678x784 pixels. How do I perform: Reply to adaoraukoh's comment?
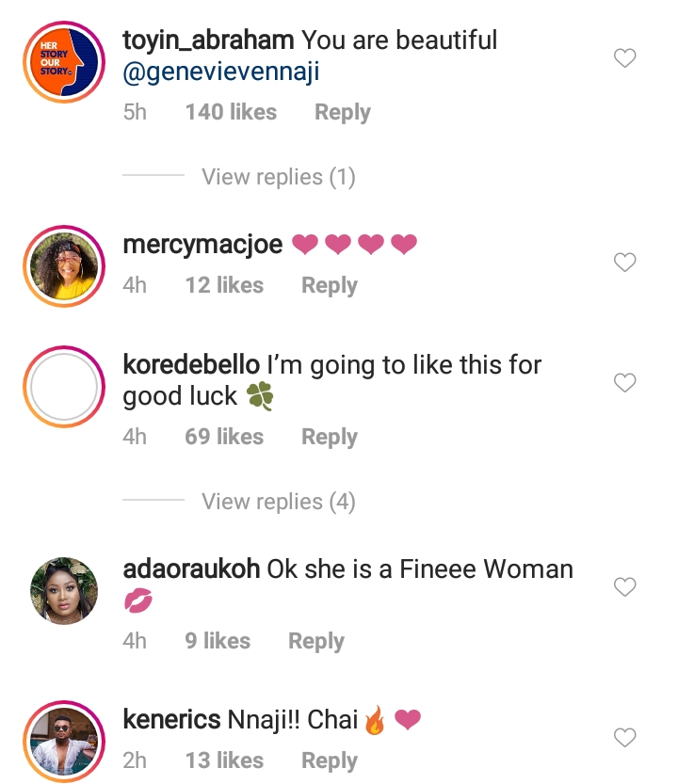tap(315, 641)
